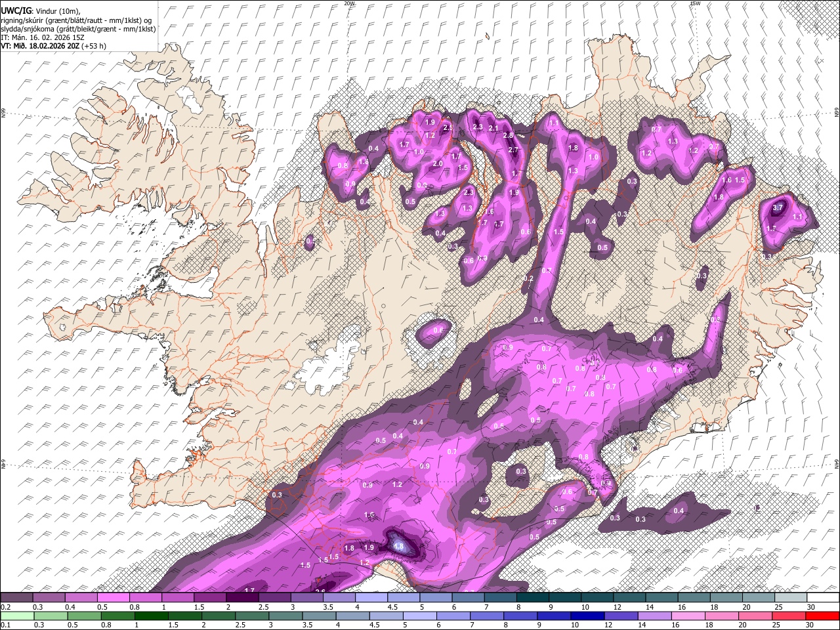Pick the dark green 1 swatch in the bottom legend row

tap(152, 616)
